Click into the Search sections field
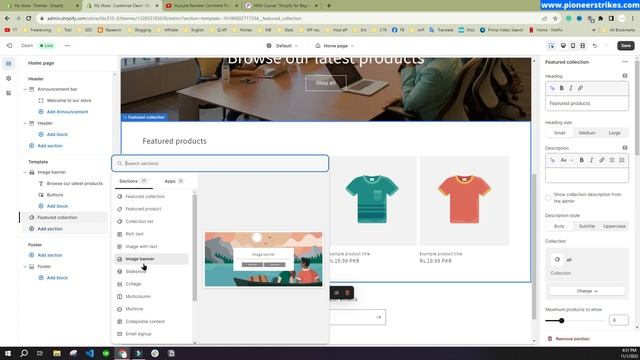Image resolution: width=640 pixels, height=360 pixels. (220, 163)
